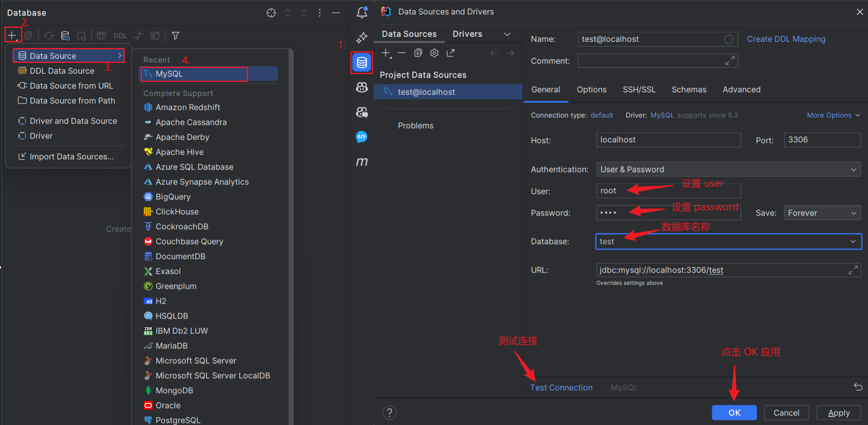
Task: Open the Advanced tab
Action: 741,89
